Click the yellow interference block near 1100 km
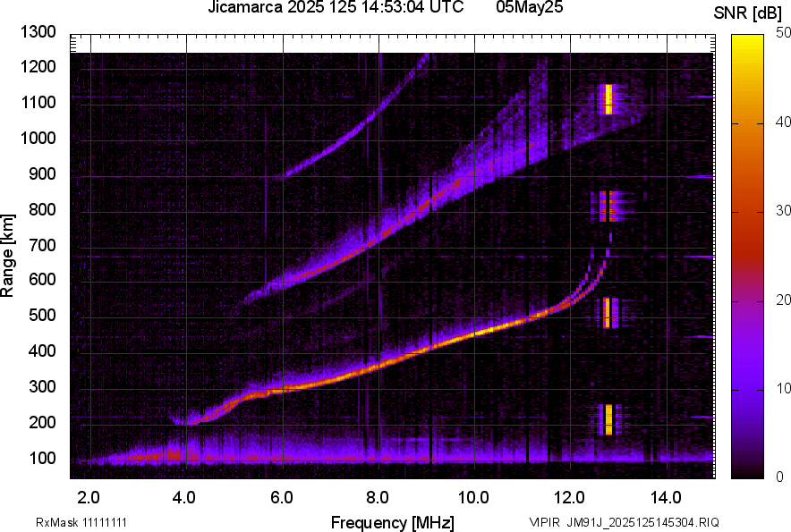The height and width of the screenshot is (532, 791). (x=608, y=99)
